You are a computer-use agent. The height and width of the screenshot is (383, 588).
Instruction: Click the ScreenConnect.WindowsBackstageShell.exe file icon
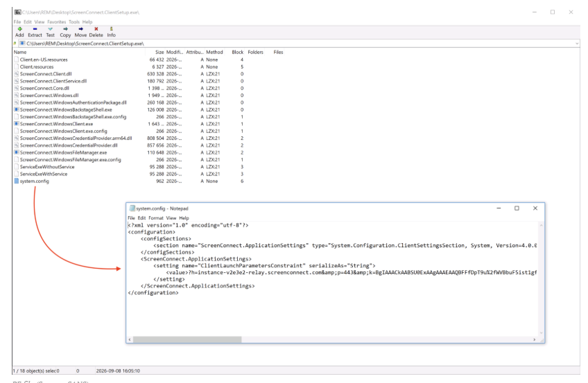click(17, 109)
